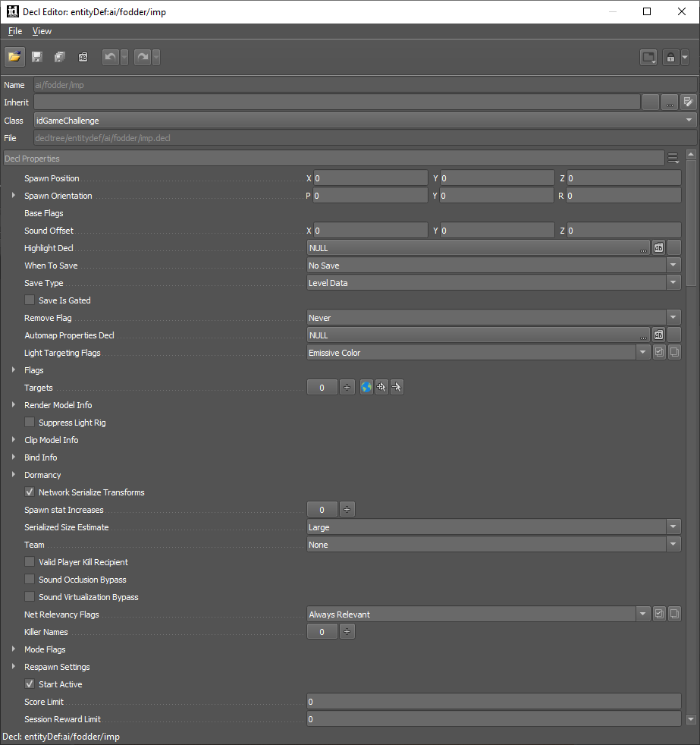700x745 pixels.
Task: Click the Score Limit input field
Action: click(494, 701)
